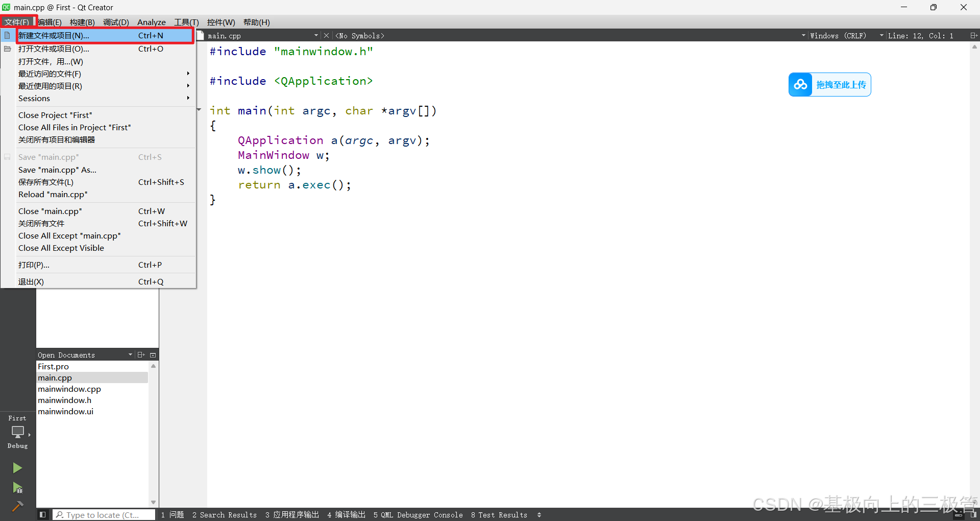Click output pane more-views arrows icon
Screen dimensions: 980x521
point(539,515)
